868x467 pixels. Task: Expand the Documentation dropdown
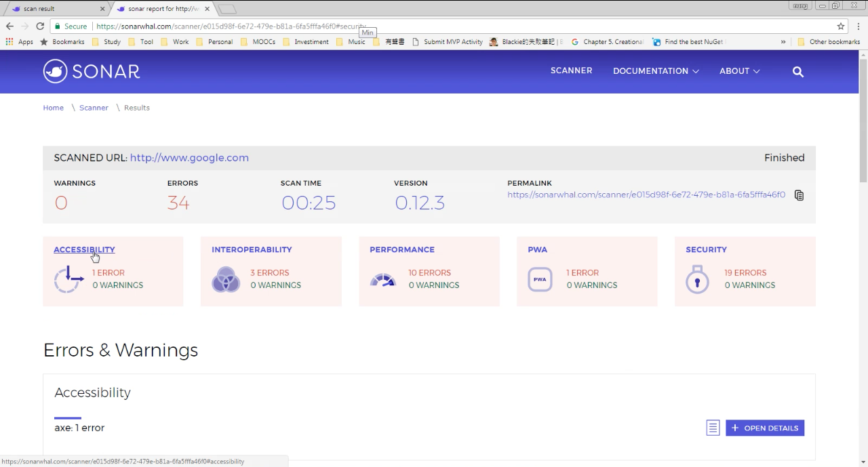[656, 71]
